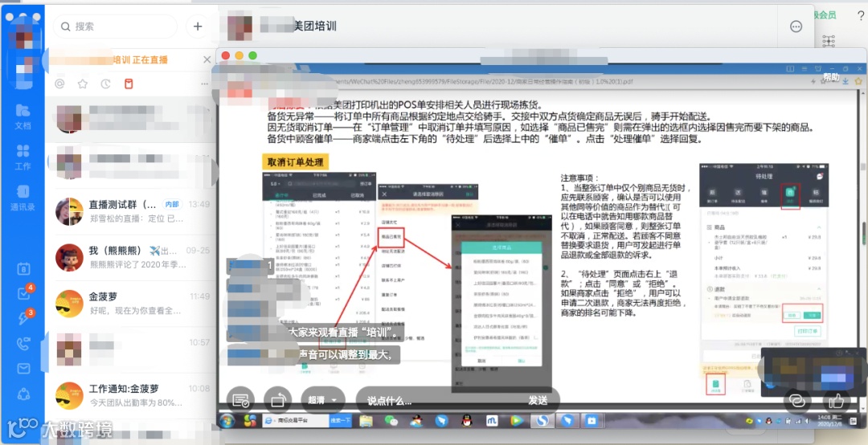Open the 文档 documents section in sidebar
The width and height of the screenshot is (868, 445).
point(23,116)
